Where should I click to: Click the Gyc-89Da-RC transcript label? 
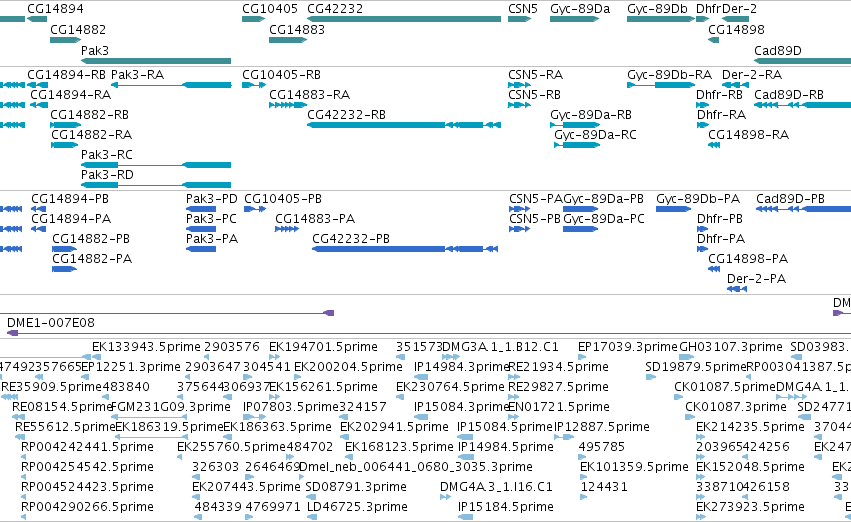595,135
